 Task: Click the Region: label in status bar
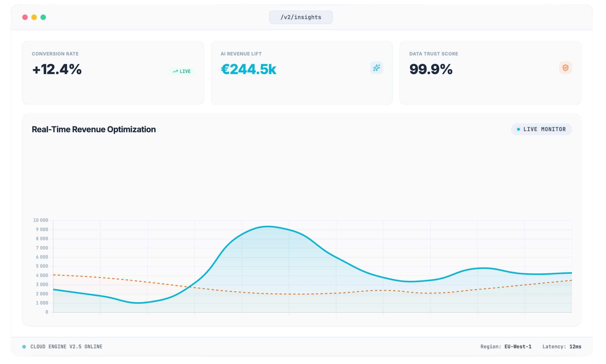click(x=491, y=346)
